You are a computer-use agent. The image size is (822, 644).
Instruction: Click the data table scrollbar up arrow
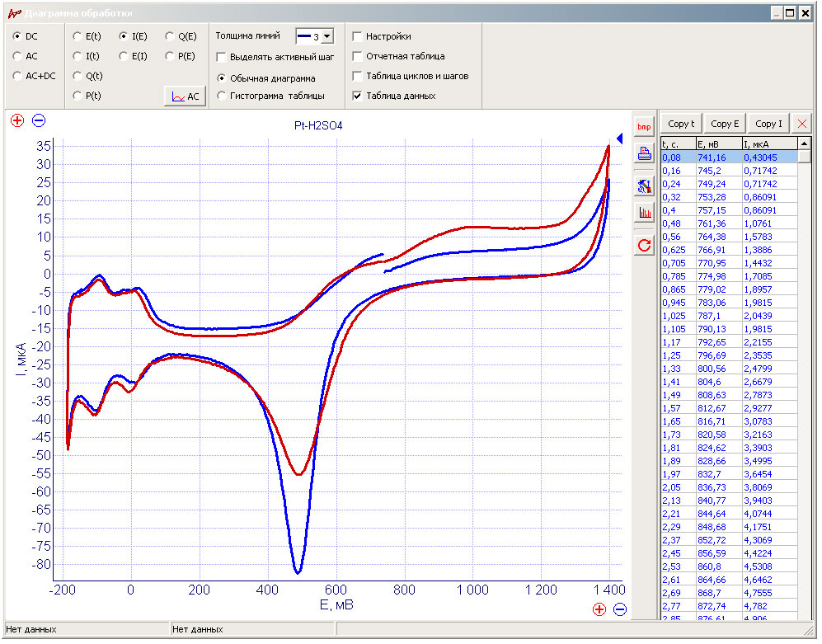pyautogui.click(x=804, y=143)
